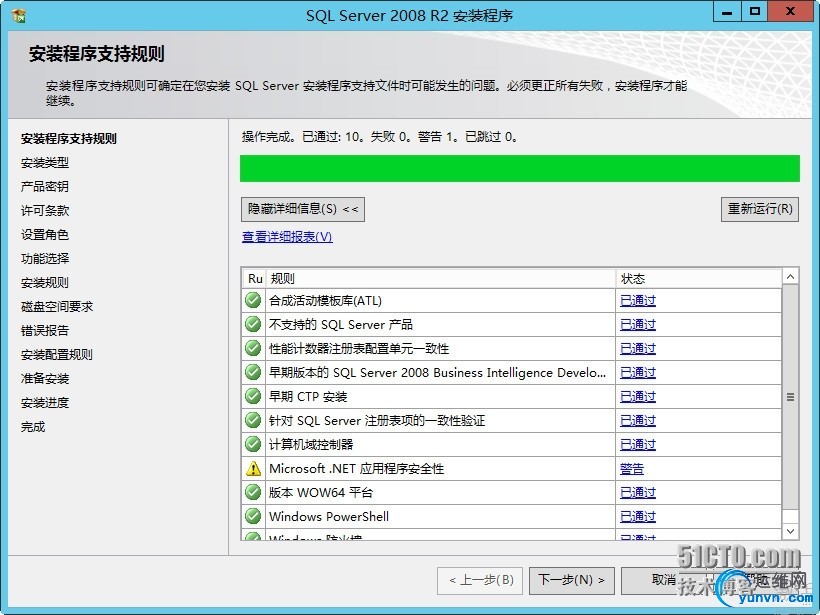Click the rules list scroll-down arrow
The width and height of the screenshot is (820, 615).
(x=790, y=532)
